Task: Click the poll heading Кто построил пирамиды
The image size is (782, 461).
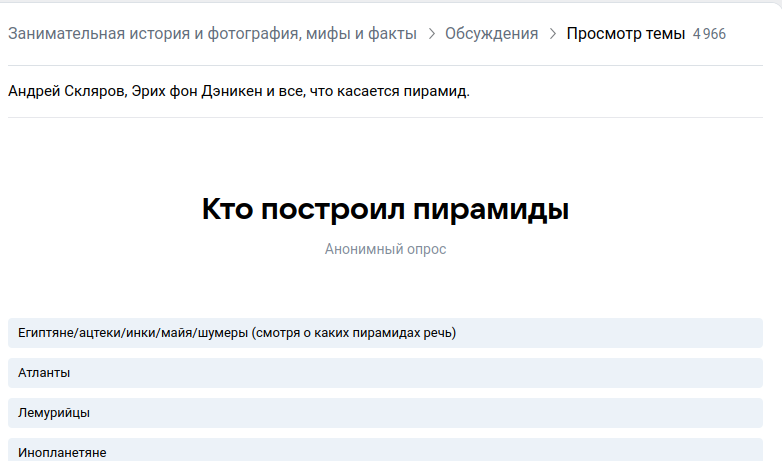Action: (x=385, y=210)
